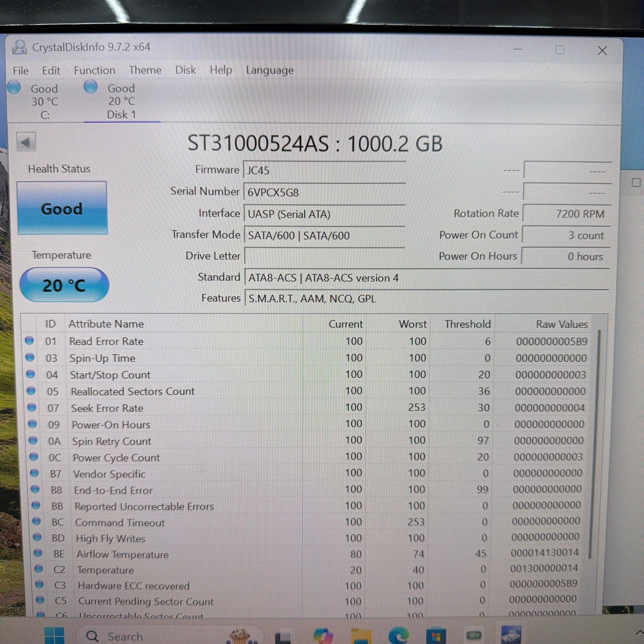Viewport: 644px width, 644px height.
Task: Click the previous disk arrow button
Action: click(x=26, y=142)
